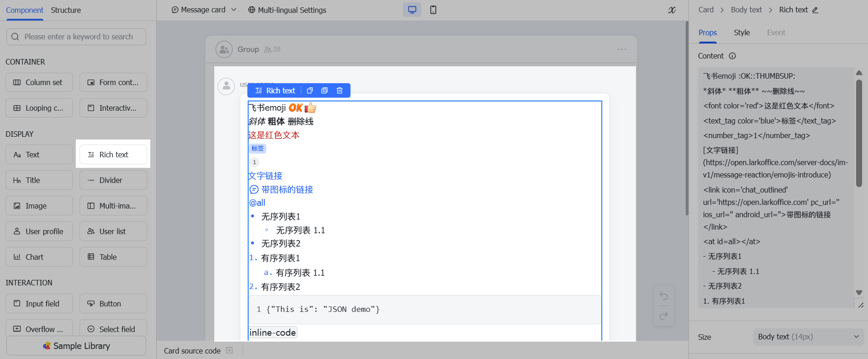Select the Looping container component
The image size is (868, 359).
click(x=39, y=108)
